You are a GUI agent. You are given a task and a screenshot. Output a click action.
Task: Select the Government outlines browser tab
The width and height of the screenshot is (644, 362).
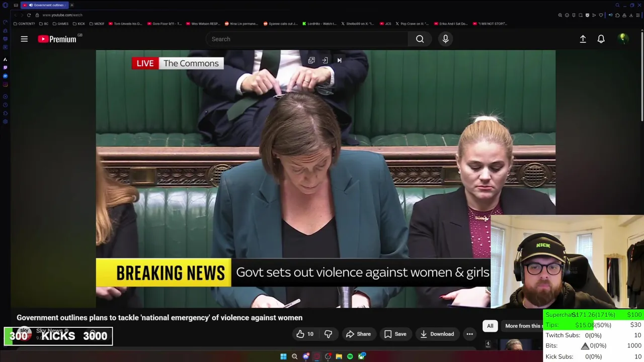tap(44, 5)
